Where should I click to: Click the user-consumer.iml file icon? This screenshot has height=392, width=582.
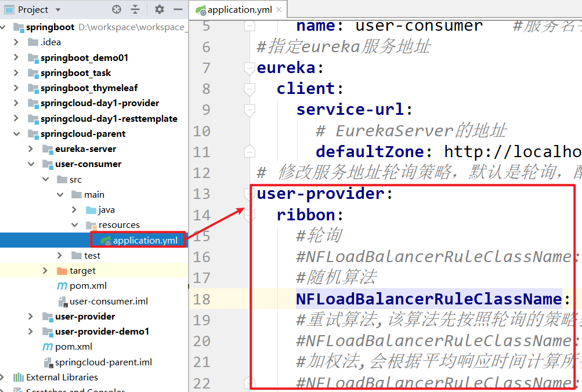pos(63,302)
